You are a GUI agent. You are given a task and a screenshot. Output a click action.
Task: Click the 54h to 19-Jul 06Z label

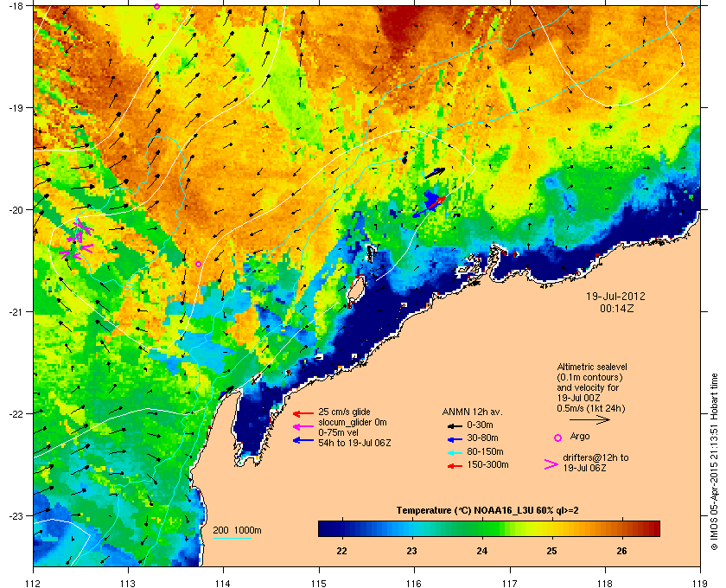(x=354, y=443)
